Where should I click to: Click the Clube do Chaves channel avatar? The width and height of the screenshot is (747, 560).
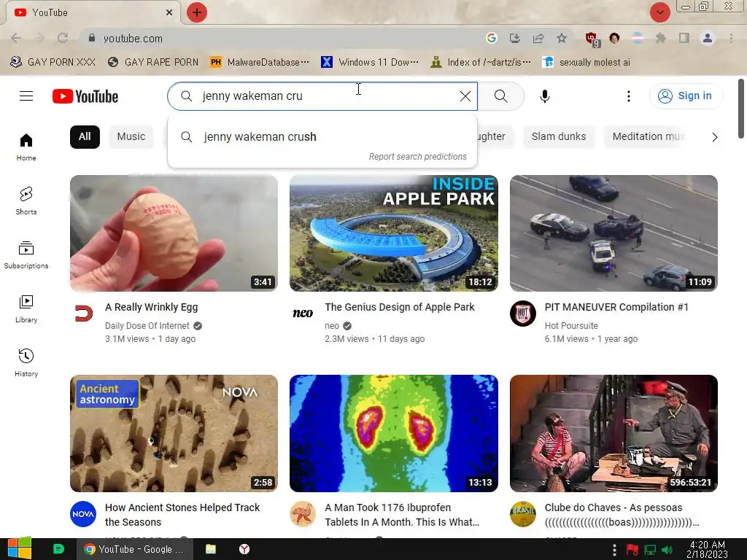point(522,514)
